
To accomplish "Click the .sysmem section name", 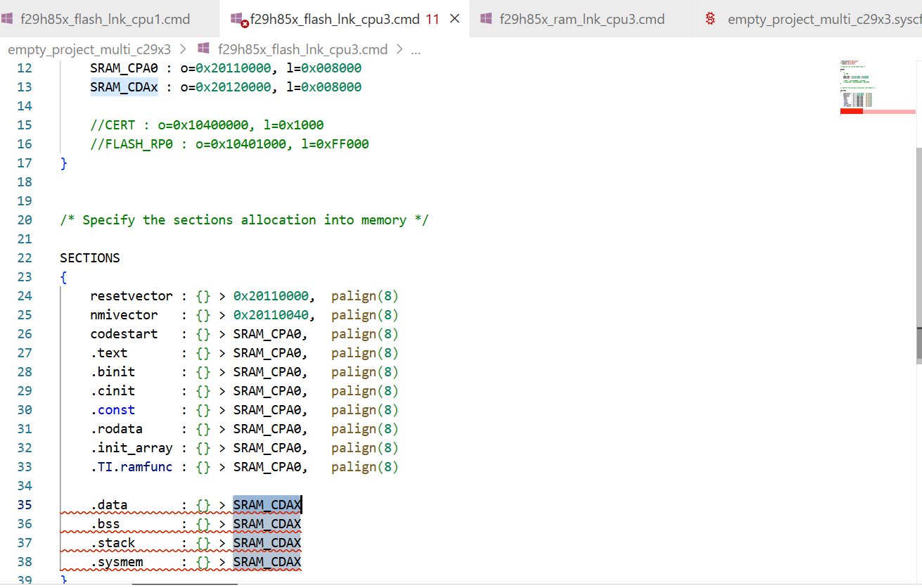I will (x=116, y=561).
